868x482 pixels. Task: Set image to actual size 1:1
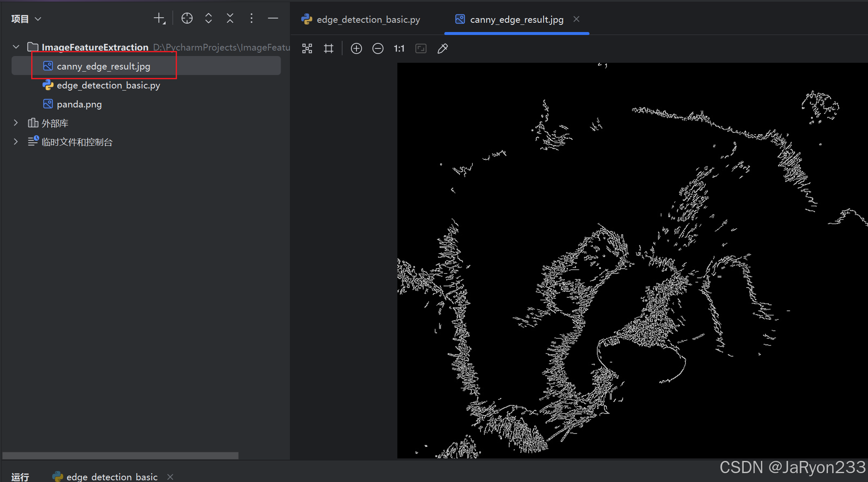point(399,49)
